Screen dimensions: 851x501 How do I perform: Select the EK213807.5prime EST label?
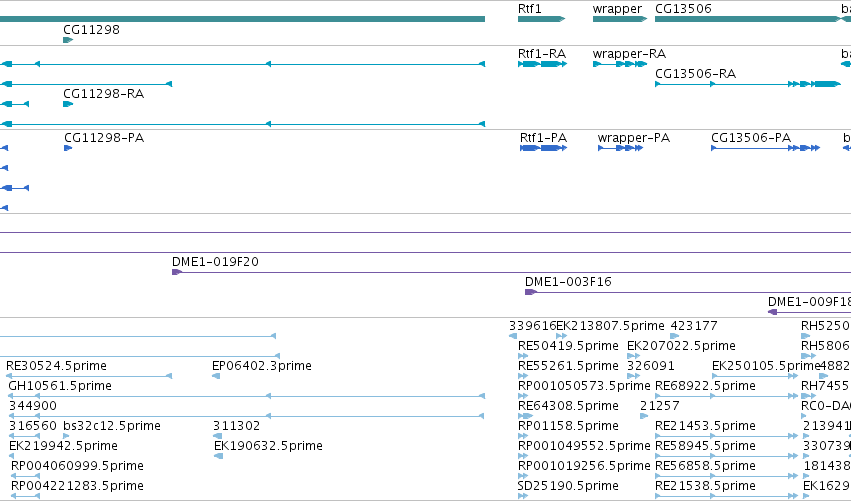point(611,326)
